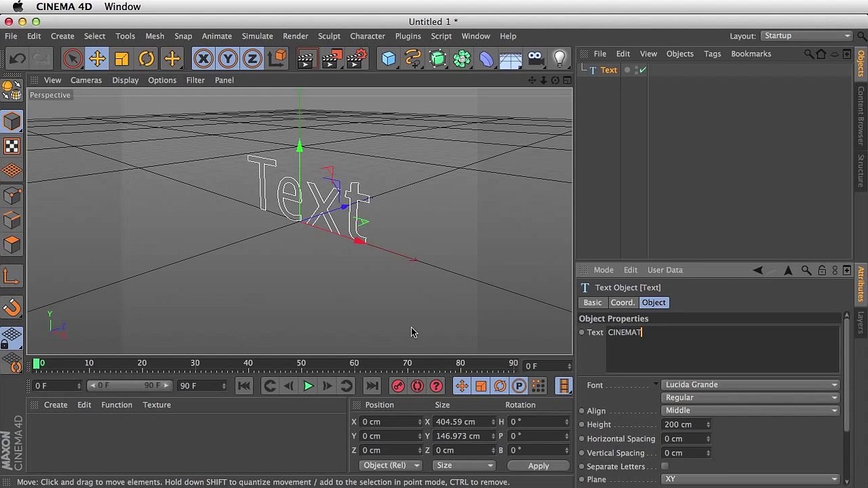The image size is (868, 488).
Task: Open the Object Manager Tags menu
Action: [x=712, y=54]
